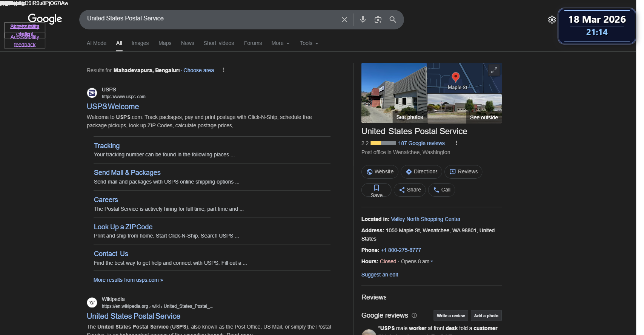Switch to News tab
The image size is (644, 335).
(x=188, y=43)
